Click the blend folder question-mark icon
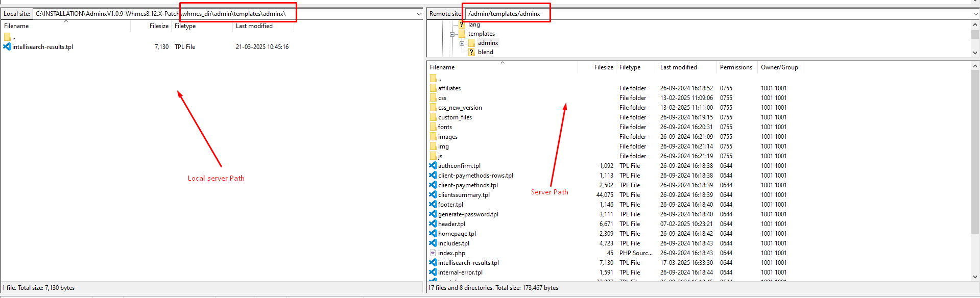 tap(471, 52)
